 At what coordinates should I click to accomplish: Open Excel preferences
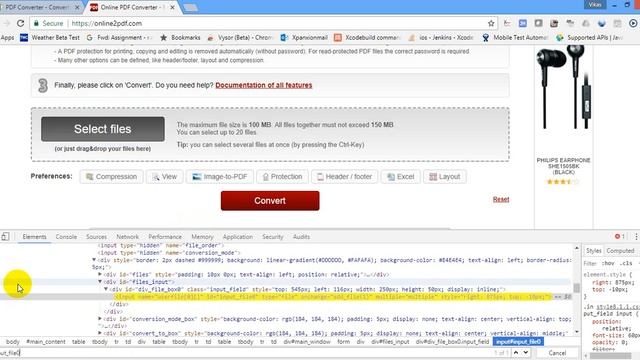[x=400, y=177]
